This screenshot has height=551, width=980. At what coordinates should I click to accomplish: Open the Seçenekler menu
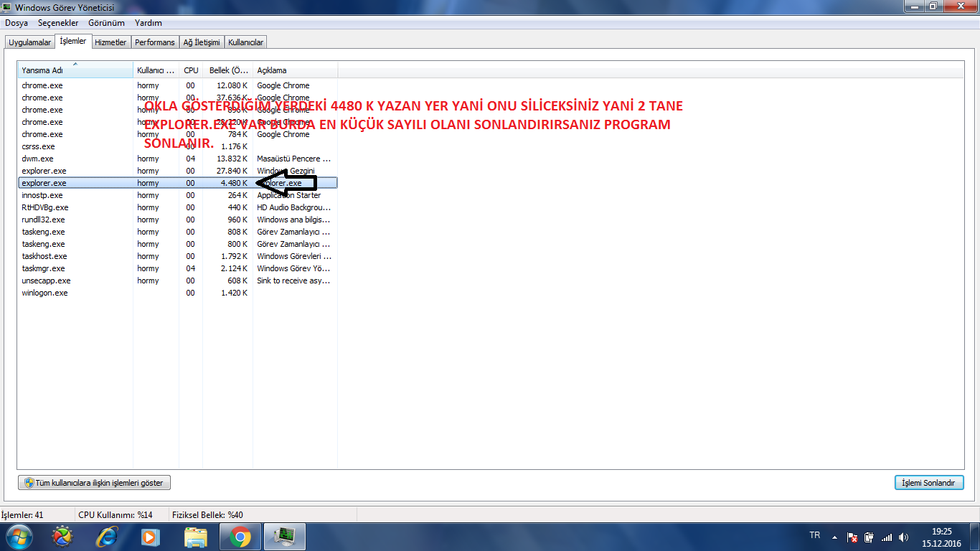(57, 23)
